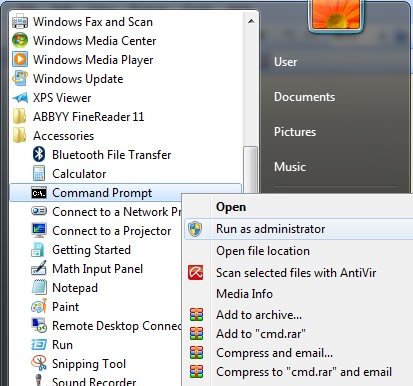Open the Notepad icon
This screenshot has height=386, width=413.
(x=39, y=288)
